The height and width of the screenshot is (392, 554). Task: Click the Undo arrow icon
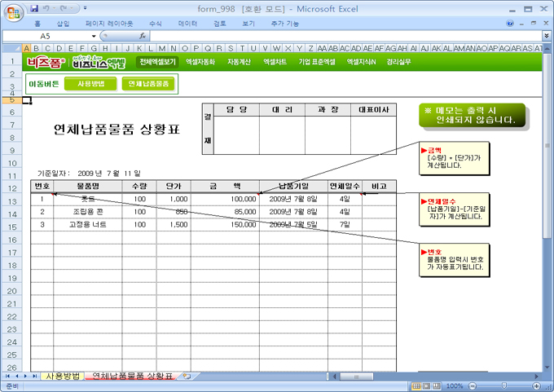[47, 8]
